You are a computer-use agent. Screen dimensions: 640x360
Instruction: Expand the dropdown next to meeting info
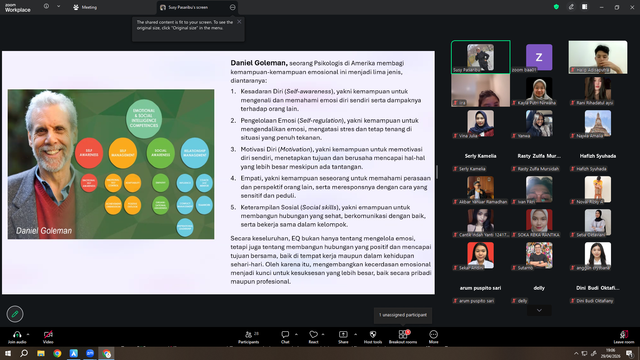coord(58,7)
